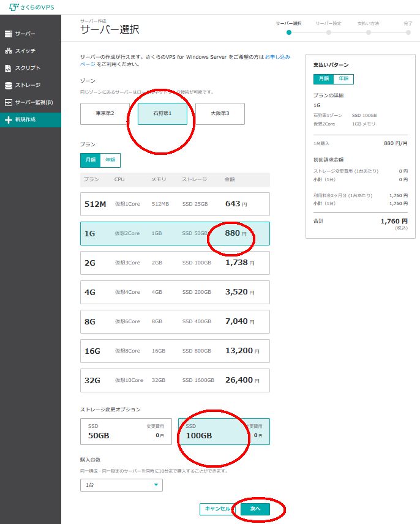
Task: Expand the 購入台数 dropdown
Action: coord(121,485)
